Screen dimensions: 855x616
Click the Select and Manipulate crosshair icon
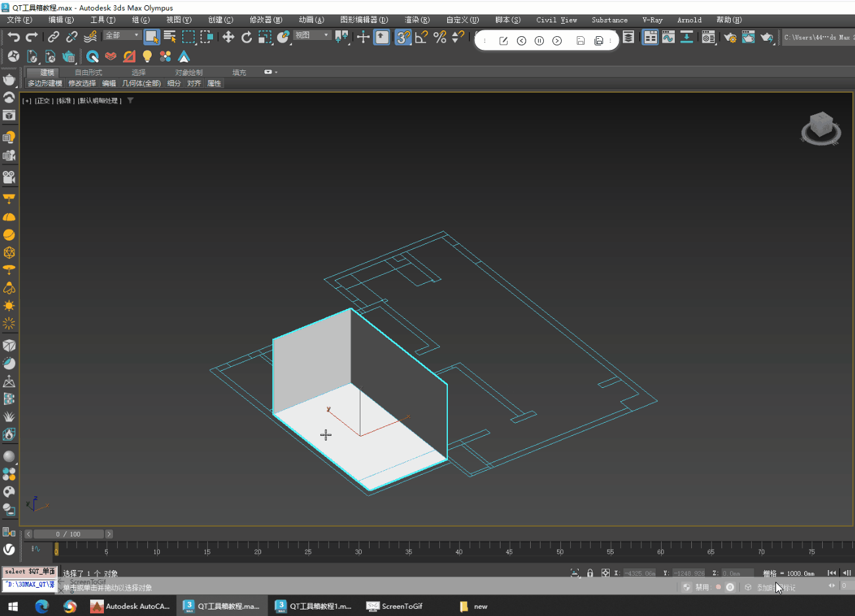click(x=363, y=37)
